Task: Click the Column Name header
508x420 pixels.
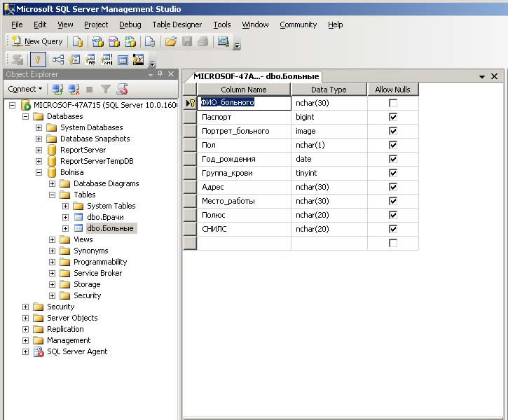Action: (244, 90)
